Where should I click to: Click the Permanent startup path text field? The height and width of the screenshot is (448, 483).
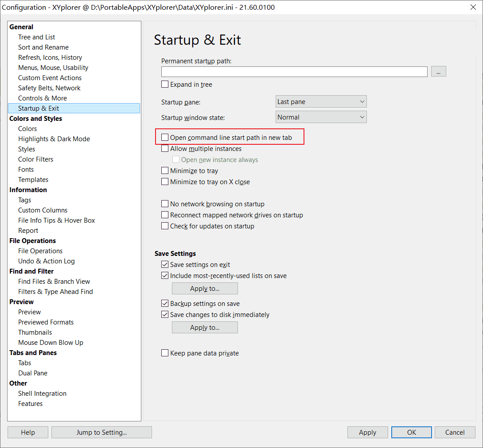pos(294,72)
